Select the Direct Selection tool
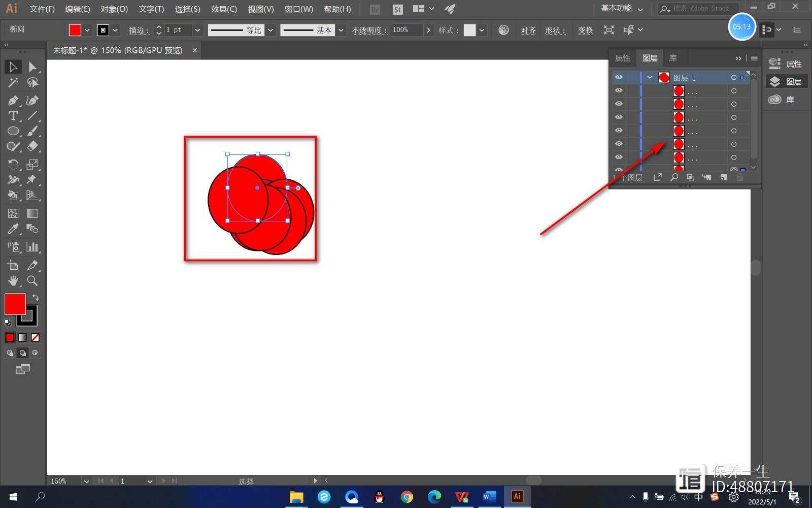This screenshot has width=812, height=508. (32, 67)
